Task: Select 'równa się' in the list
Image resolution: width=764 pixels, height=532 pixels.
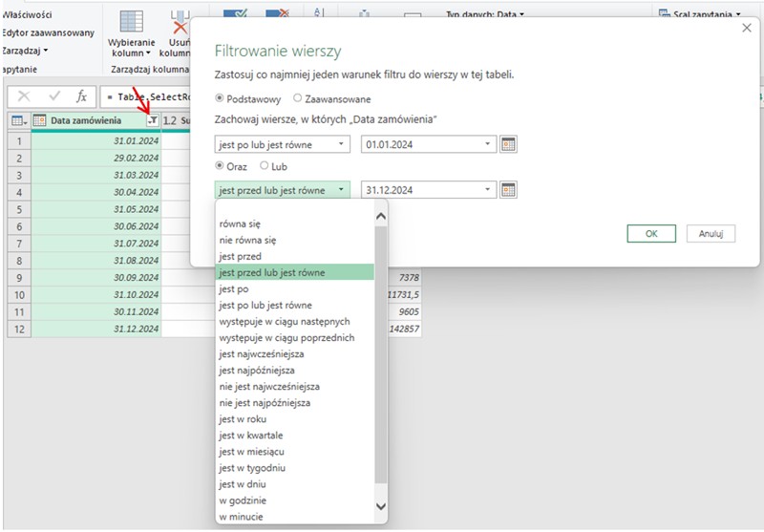Action: pyautogui.click(x=294, y=224)
